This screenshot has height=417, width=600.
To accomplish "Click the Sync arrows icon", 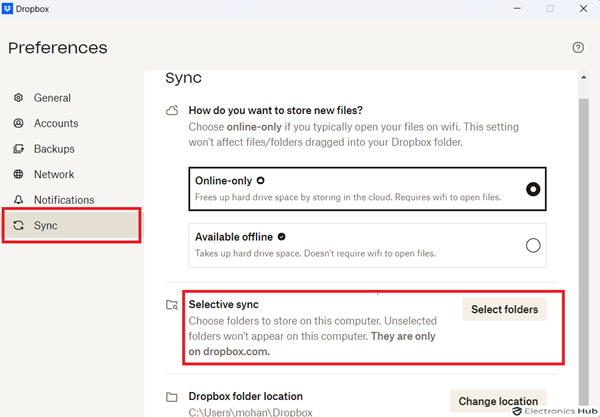I will [18, 225].
